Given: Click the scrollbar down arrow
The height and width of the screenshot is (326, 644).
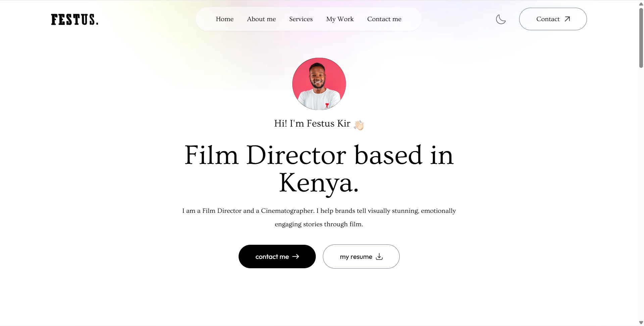Looking at the screenshot, I should click(x=641, y=323).
